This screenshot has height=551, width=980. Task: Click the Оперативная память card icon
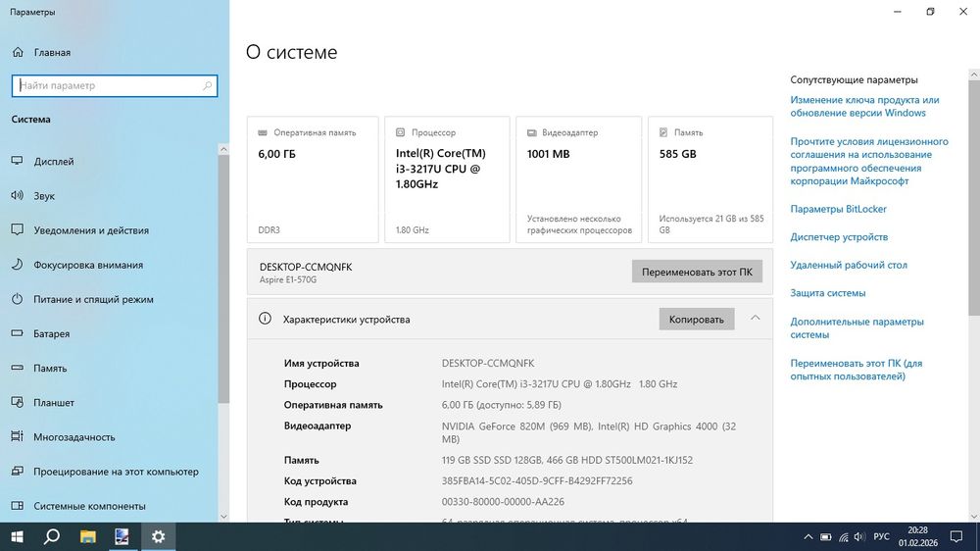263,132
